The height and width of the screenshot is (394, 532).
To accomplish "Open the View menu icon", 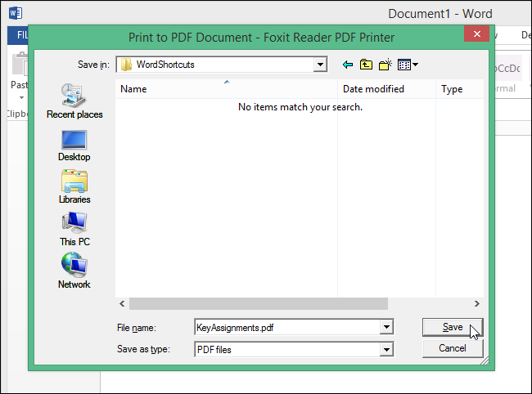I will tap(408, 65).
